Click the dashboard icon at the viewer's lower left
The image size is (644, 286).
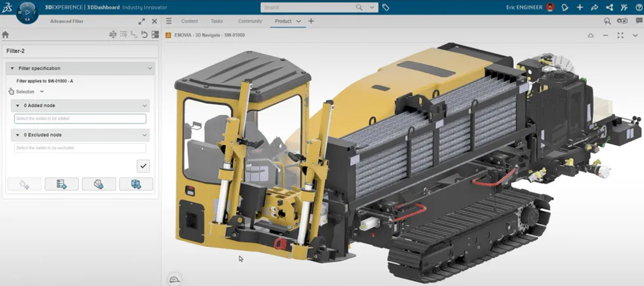[x=175, y=279]
